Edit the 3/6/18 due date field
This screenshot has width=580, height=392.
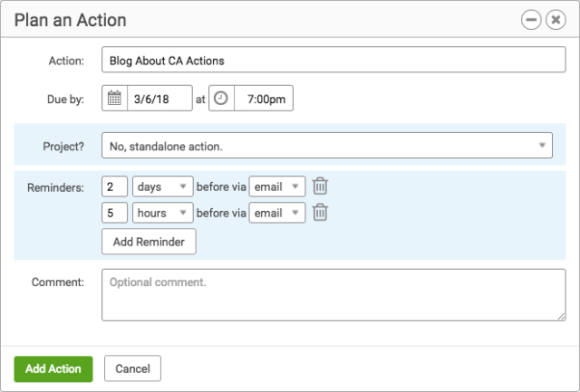coord(159,99)
